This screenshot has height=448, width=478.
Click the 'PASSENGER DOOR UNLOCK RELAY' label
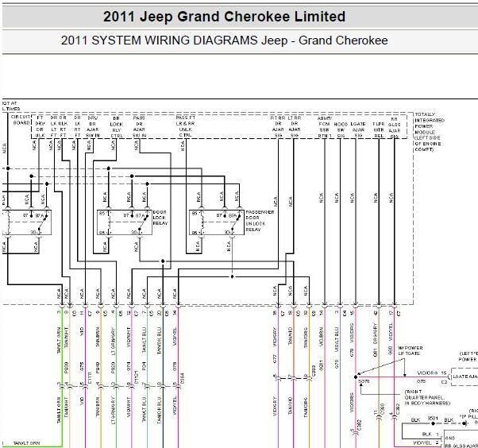pos(260,221)
